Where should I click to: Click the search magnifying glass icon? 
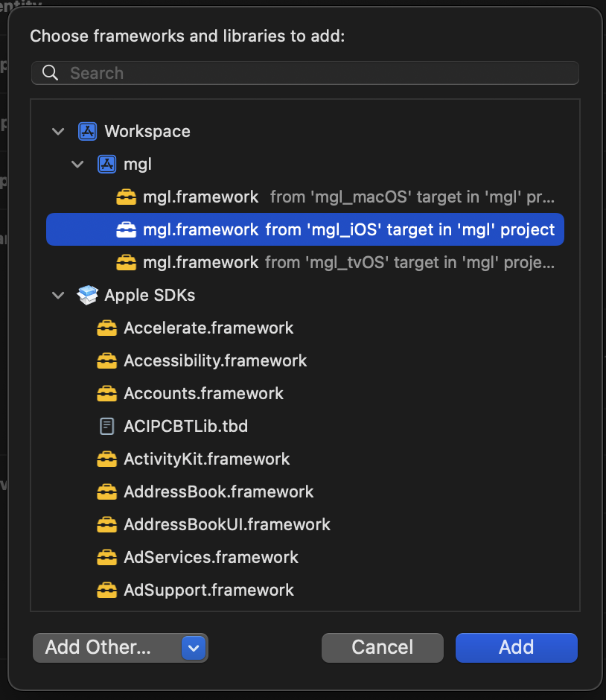[x=51, y=73]
